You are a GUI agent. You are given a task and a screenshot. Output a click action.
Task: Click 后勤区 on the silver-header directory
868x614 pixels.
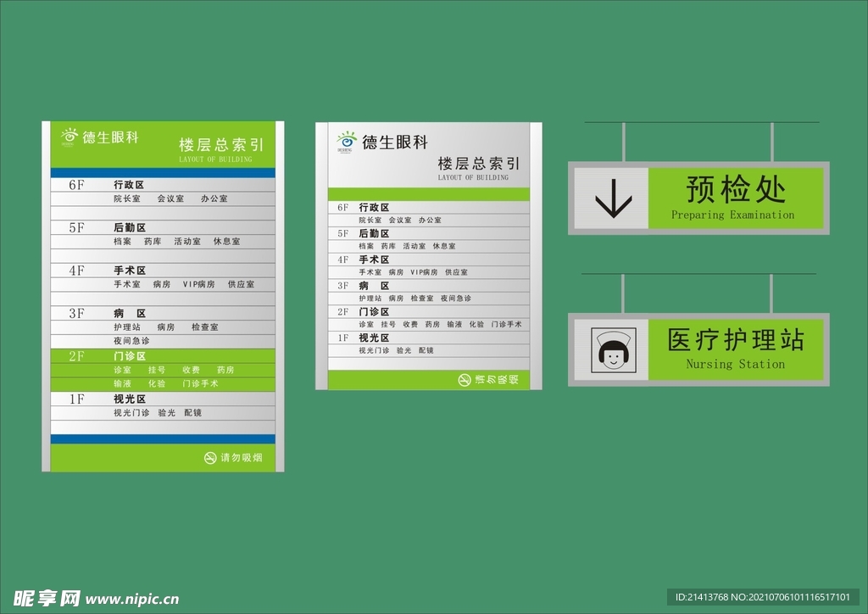coord(374,233)
